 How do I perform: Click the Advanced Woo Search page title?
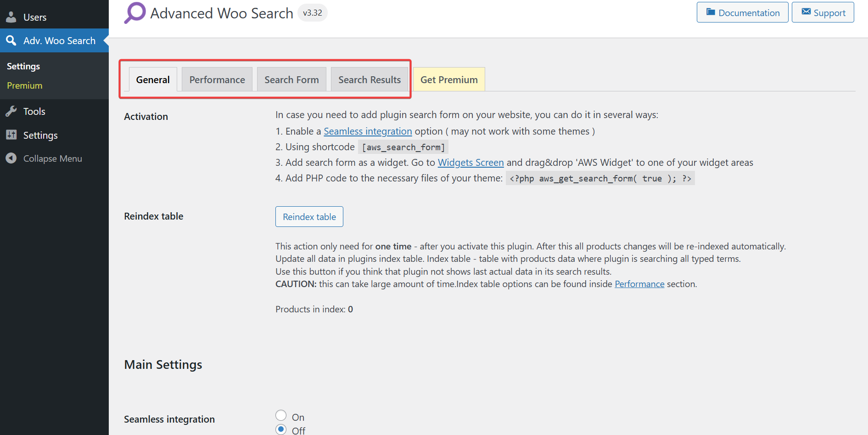click(222, 13)
